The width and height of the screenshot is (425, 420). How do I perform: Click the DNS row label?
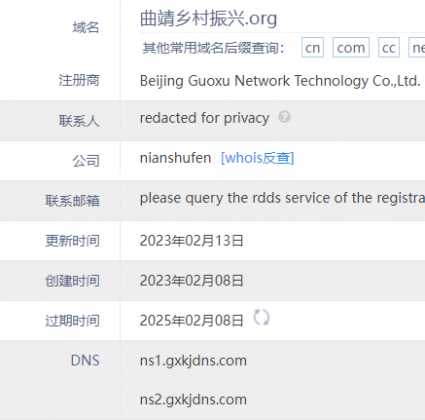(x=85, y=361)
